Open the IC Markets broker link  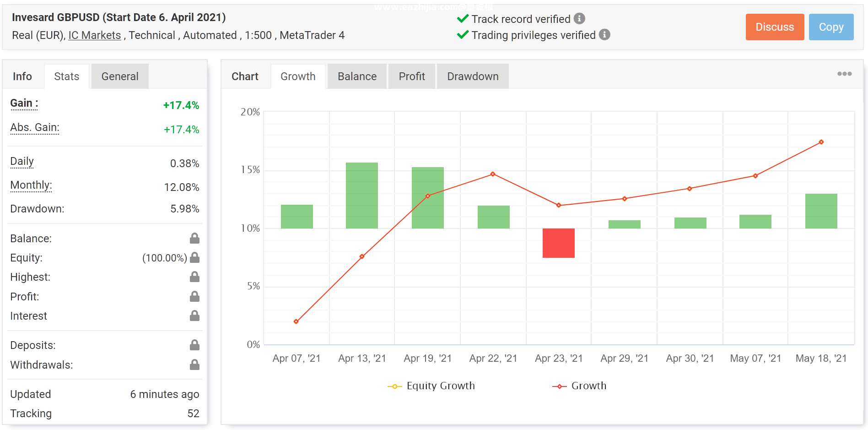[95, 35]
